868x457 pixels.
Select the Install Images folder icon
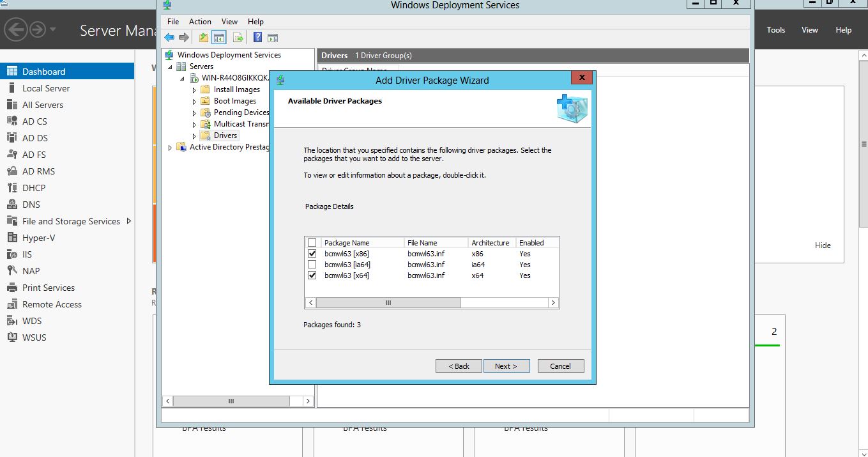point(205,89)
